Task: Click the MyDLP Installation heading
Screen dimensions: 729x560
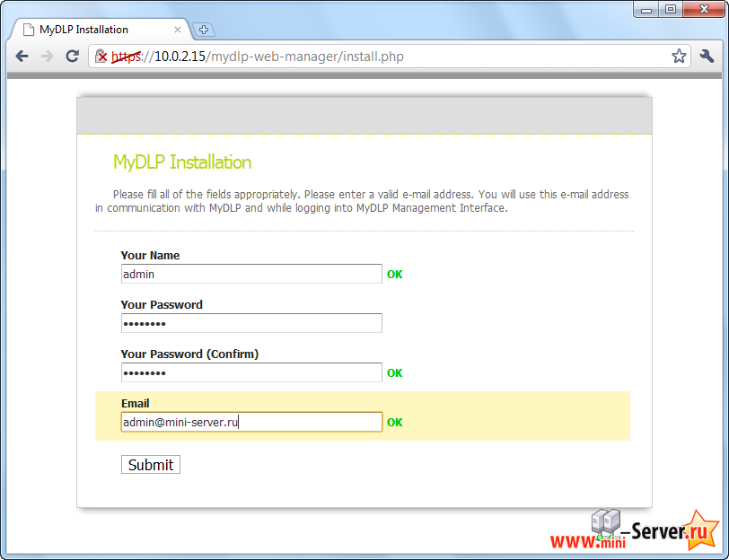Action: click(x=182, y=162)
